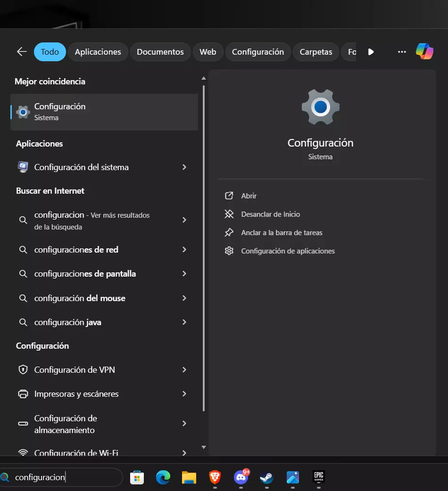The height and width of the screenshot is (491, 448).
Task: Launch Epic Games from the taskbar
Action: pyautogui.click(x=319, y=477)
